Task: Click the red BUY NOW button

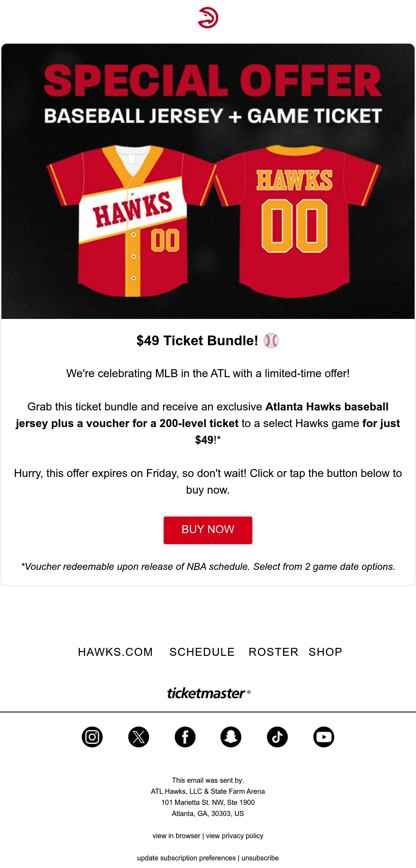Action: [x=208, y=530]
